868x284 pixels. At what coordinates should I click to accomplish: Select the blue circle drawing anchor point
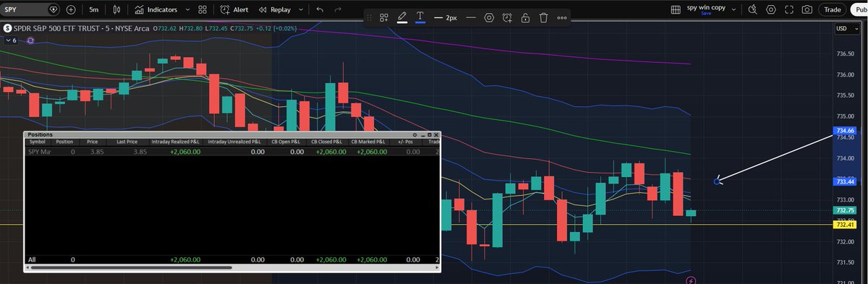[x=717, y=181]
